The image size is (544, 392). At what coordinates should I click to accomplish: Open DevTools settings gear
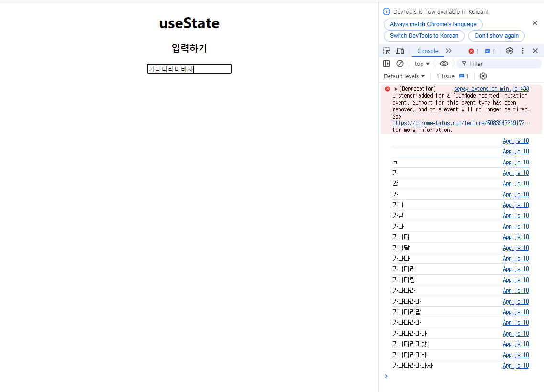tap(509, 51)
